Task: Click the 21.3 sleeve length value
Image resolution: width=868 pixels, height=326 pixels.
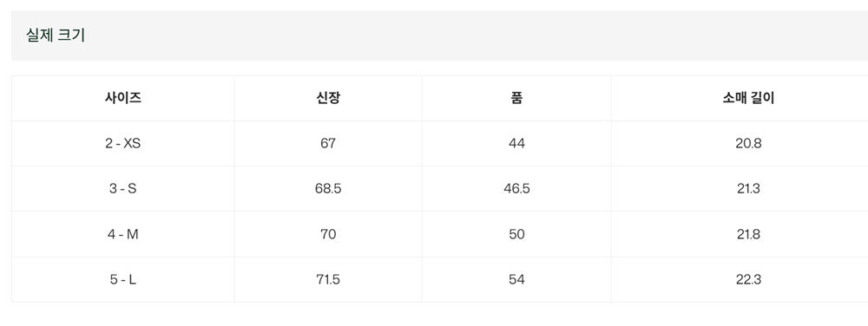Action: pyautogui.click(x=748, y=189)
